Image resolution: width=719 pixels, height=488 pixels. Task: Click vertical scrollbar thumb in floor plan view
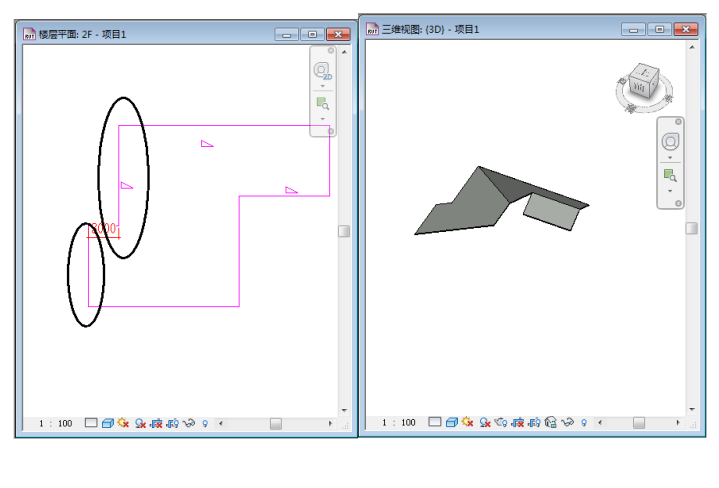click(344, 231)
